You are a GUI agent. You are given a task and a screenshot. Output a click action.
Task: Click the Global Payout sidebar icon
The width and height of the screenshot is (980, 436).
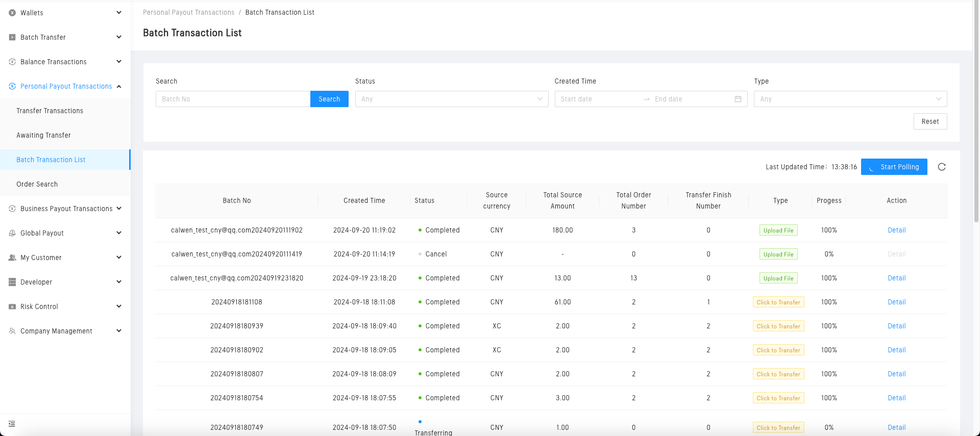point(12,233)
